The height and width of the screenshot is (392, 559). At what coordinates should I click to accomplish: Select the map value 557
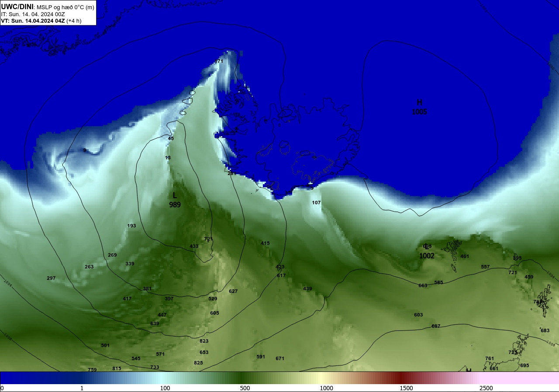pyautogui.click(x=485, y=267)
